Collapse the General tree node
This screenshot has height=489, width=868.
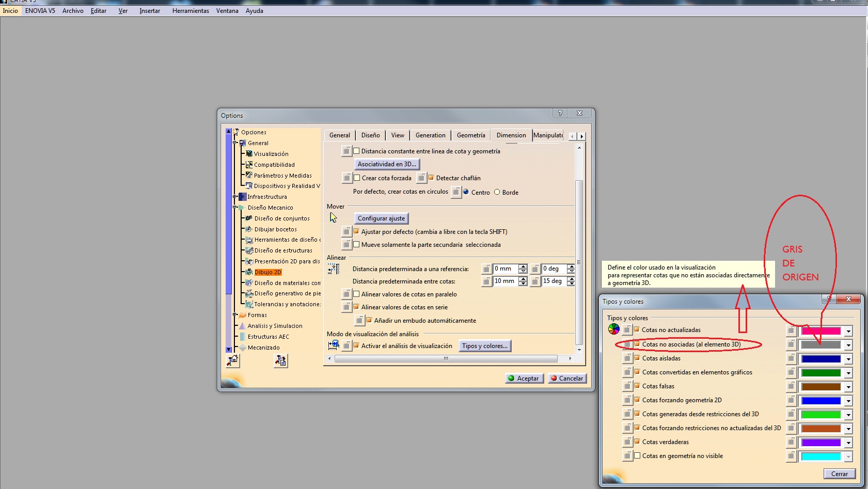[235, 143]
